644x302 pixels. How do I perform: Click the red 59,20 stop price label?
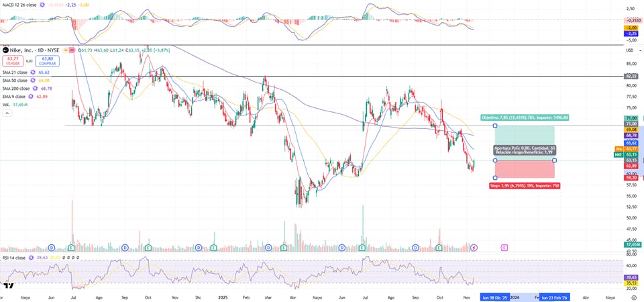pyautogui.click(x=631, y=177)
